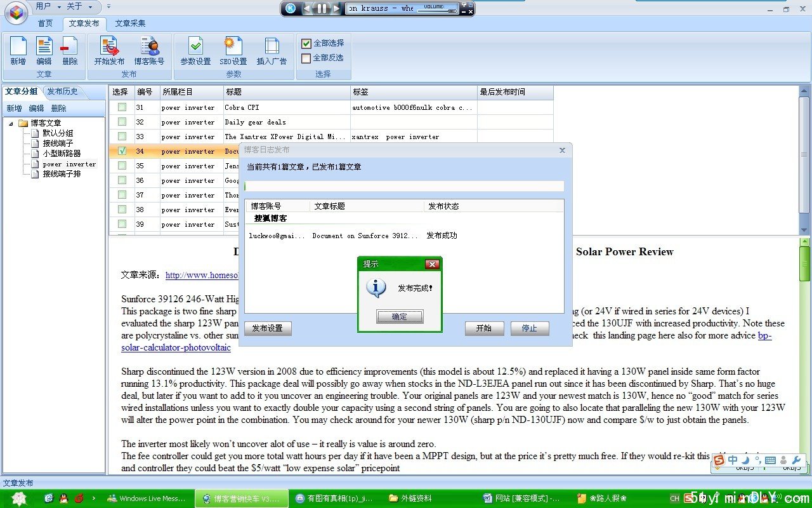Click the 开始 button in the publish dialog
Image resolution: width=812 pixels, height=508 pixels.
(x=483, y=328)
